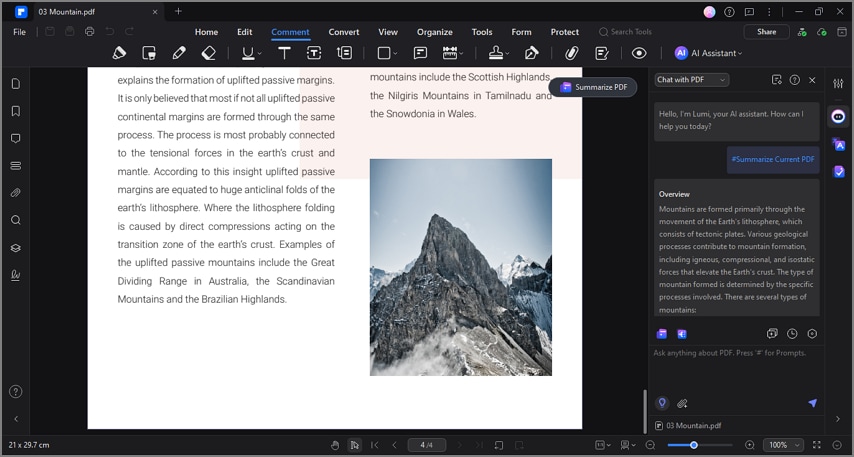Toggle the AI assistant robot panel icon
This screenshot has height=457, width=854.
click(838, 117)
